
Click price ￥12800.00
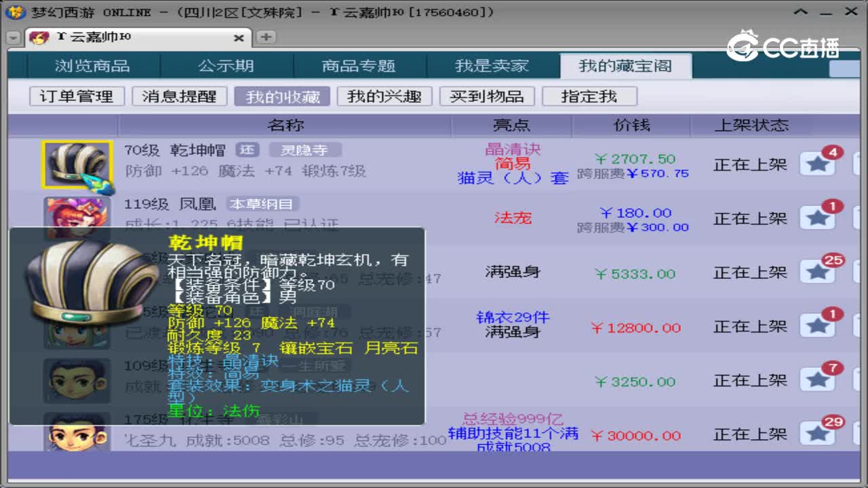(x=635, y=328)
